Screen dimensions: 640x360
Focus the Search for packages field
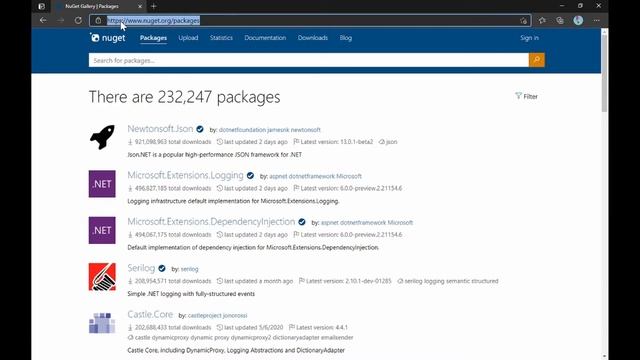309,60
